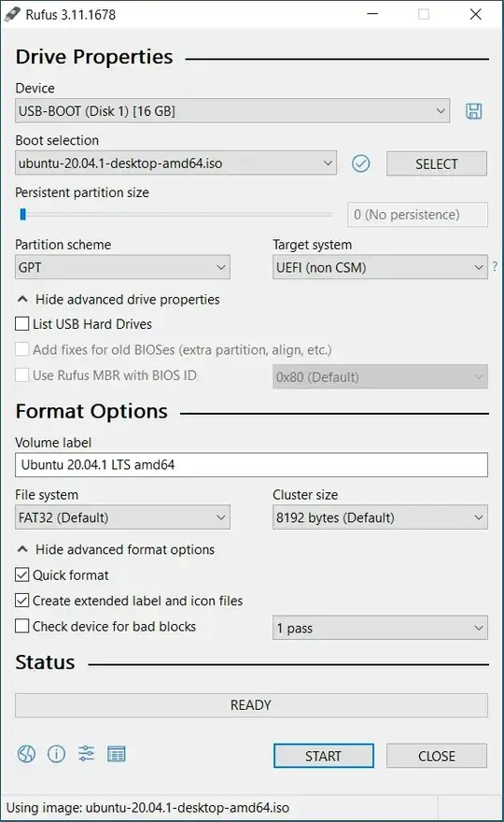The height and width of the screenshot is (822, 504).
Task: Click the SELECT button for ISO
Action: pyautogui.click(x=437, y=163)
